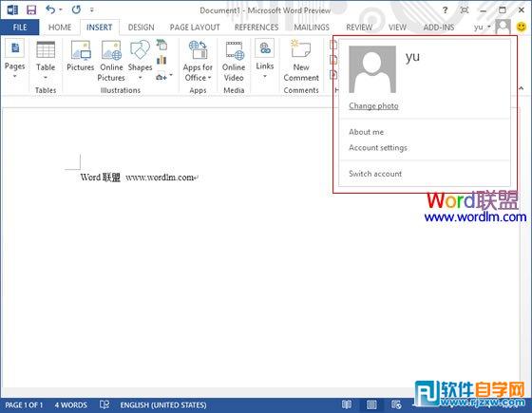Click the Undo arrow icon
The height and width of the screenshot is (413, 532).
click(x=50, y=9)
